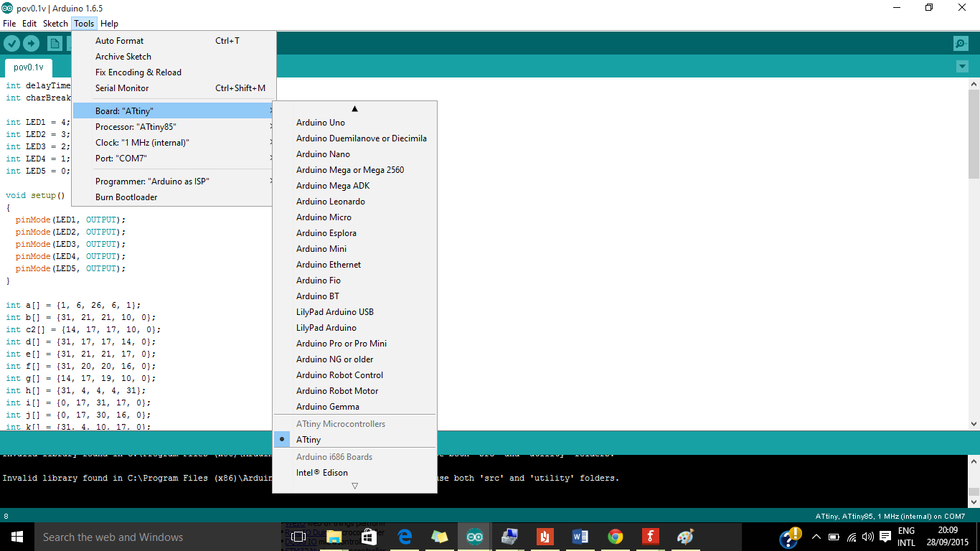Expand the Clock: "1 MHz (internal)" submenu
Screen dimensions: 980x551
click(174, 142)
